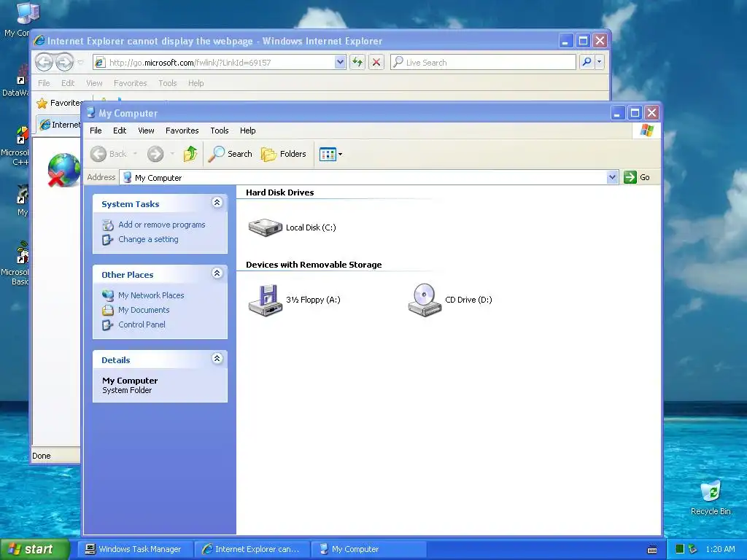Click the Refresh icon in Internet Explorer
This screenshot has width=747, height=560.
357,63
